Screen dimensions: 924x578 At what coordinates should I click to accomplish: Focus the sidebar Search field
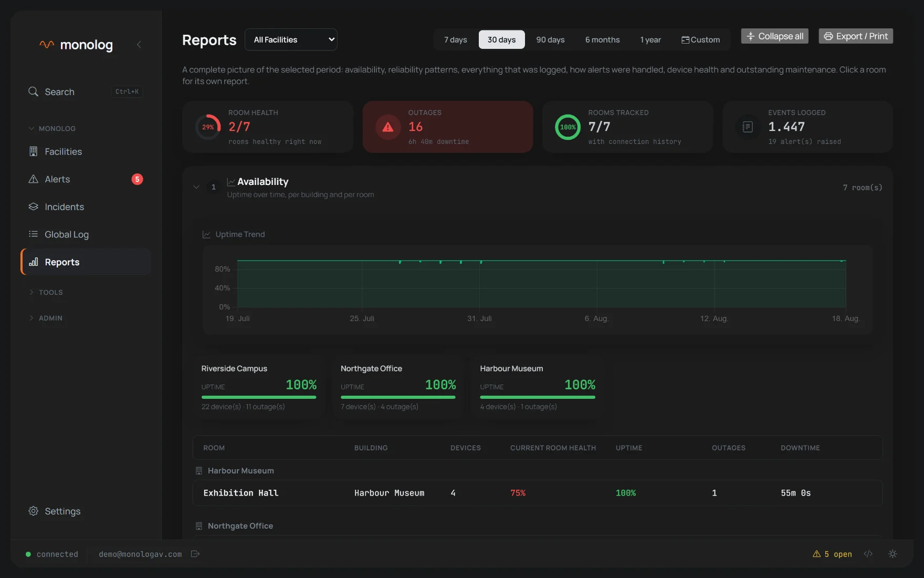[x=86, y=91]
